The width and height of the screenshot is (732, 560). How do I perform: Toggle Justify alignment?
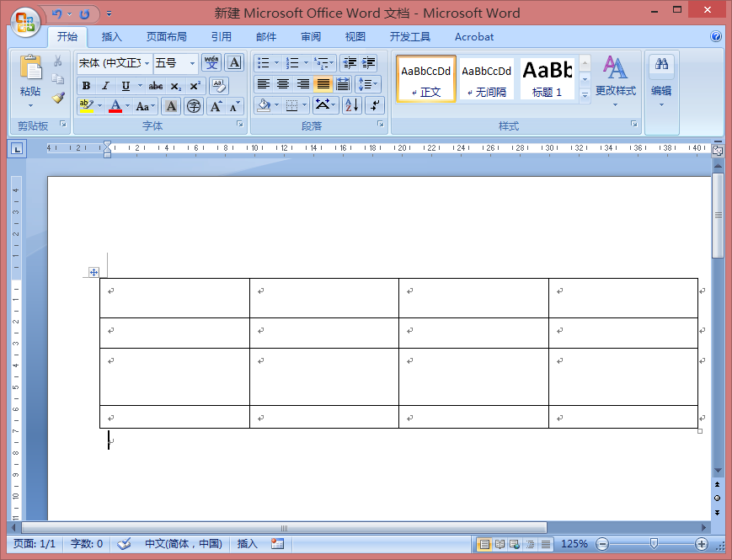323,84
